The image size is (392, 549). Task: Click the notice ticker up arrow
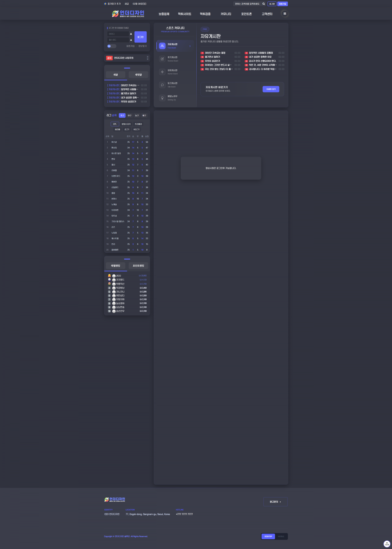(x=147, y=57)
